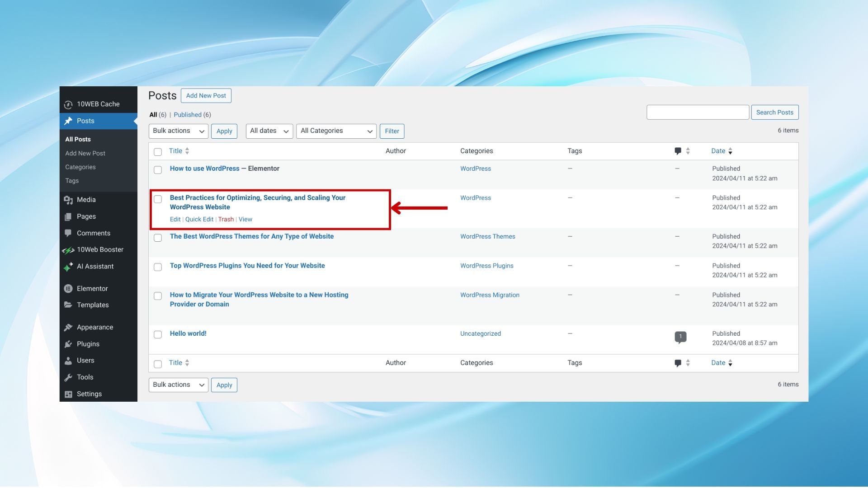Image resolution: width=868 pixels, height=488 pixels.
Task: Open Appearance with the paintbrush icon
Action: pyautogui.click(x=69, y=327)
